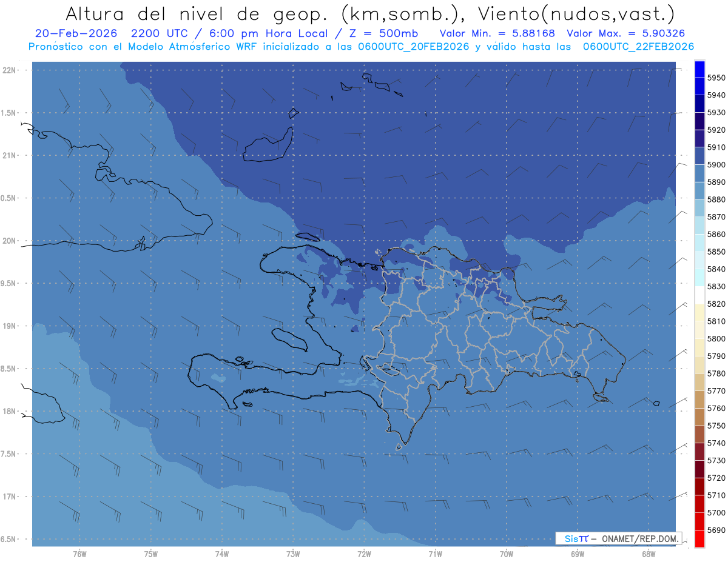Click the valid-until time '0600UTC_22FEB2026'

click(638, 46)
